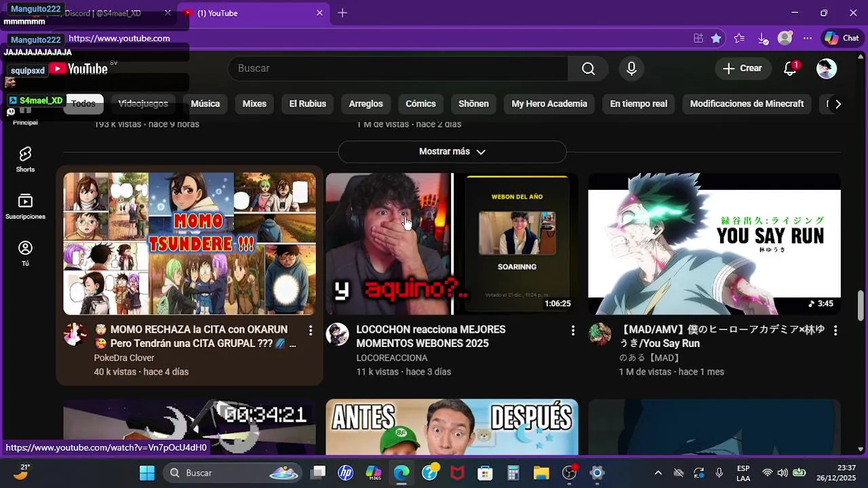This screenshot has height=488, width=868.
Task: Open Microsoft Store from taskbar
Action: (485, 472)
